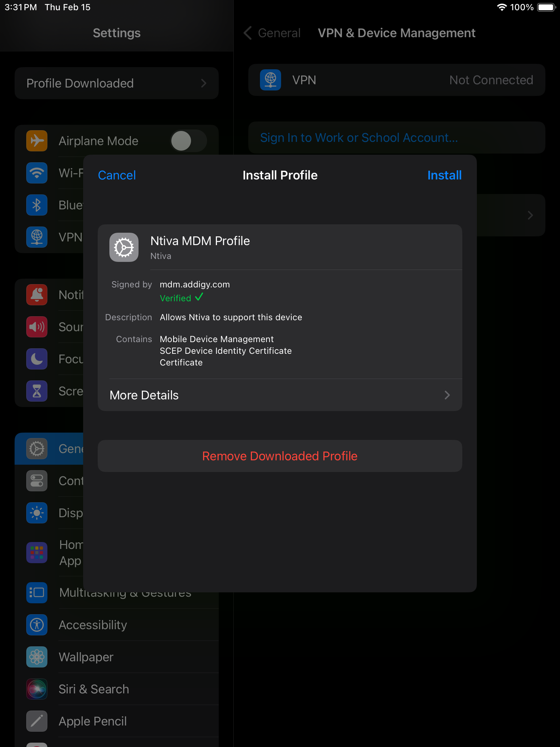Image resolution: width=560 pixels, height=747 pixels.
Task: Tap 'Allows Ntiva to support this device'
Action: (231, 317)
